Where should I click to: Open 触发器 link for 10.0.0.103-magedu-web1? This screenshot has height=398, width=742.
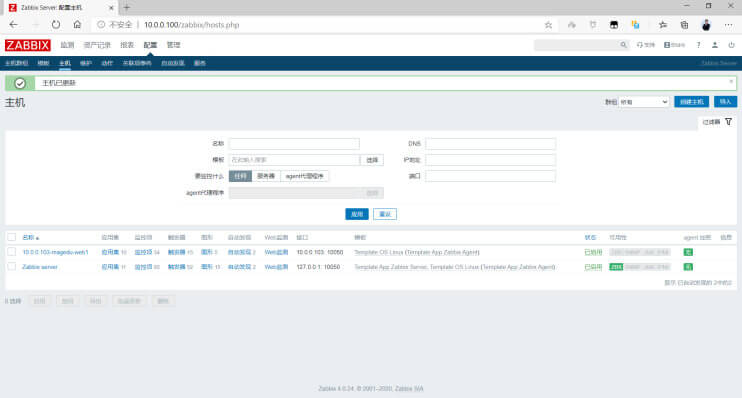(177, 252)
